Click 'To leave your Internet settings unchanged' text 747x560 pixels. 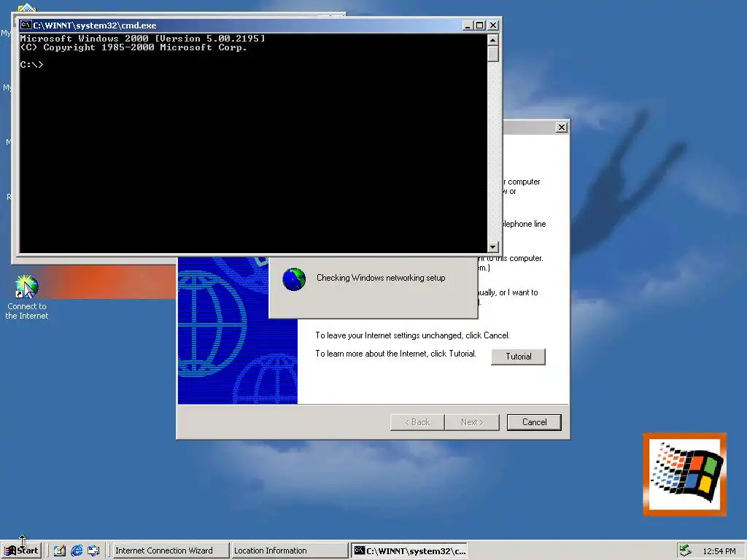pos(413,335)
